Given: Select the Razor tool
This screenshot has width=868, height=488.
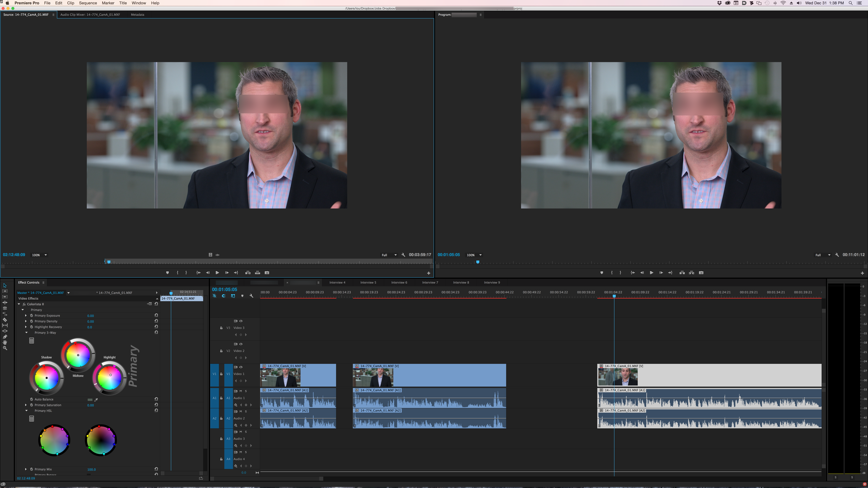Looking at the screenshot, I should (5, 320).
